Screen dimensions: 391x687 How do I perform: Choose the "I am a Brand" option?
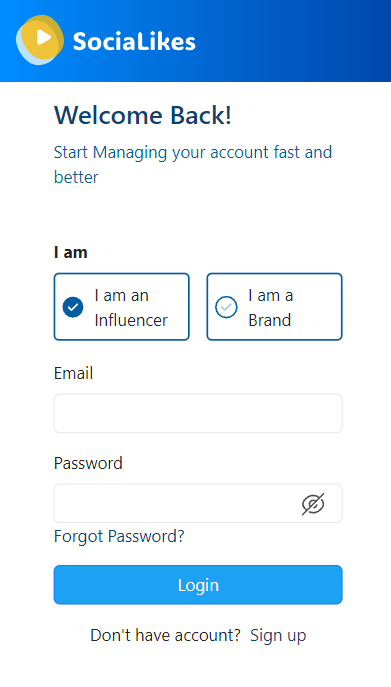pyautogui.click(x=274, y=307)
